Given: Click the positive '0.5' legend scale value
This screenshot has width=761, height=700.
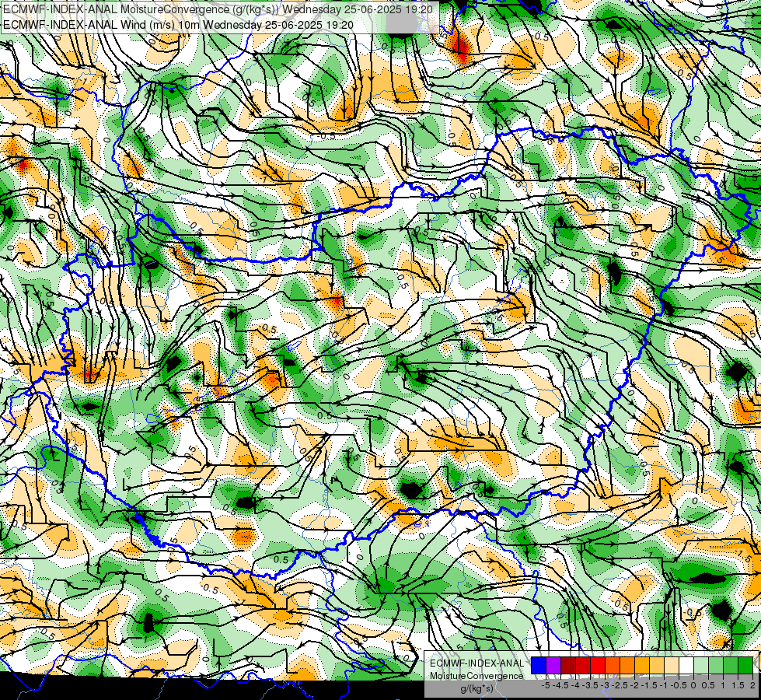Looking at the screenshot, I should (708, 685).
